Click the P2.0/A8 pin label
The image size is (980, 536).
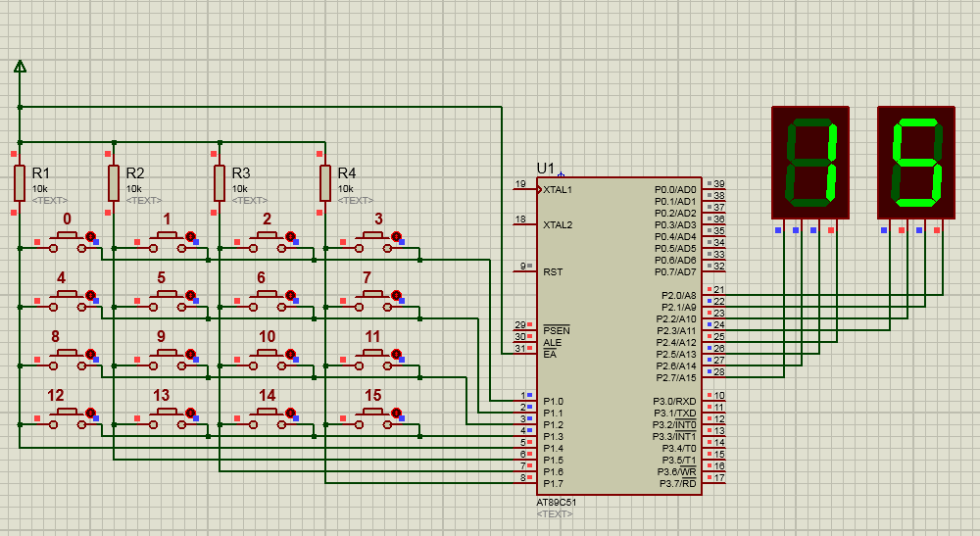click(x=679, y=296)
